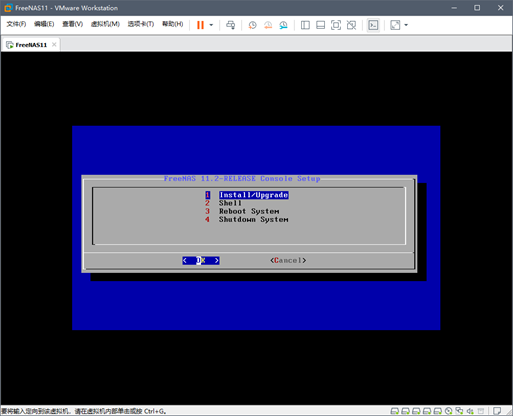Click the CD/DVD drive status icon
Viewport: 513px width, 416px height.
pos(449,411)
